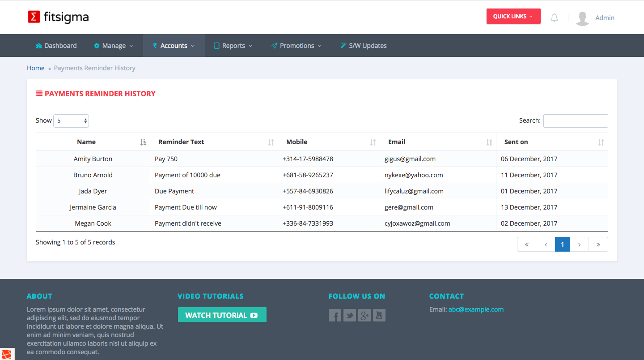The image size is (644, 360).
Task: Open the Google Plus social icon
Action: pos(364,315)
